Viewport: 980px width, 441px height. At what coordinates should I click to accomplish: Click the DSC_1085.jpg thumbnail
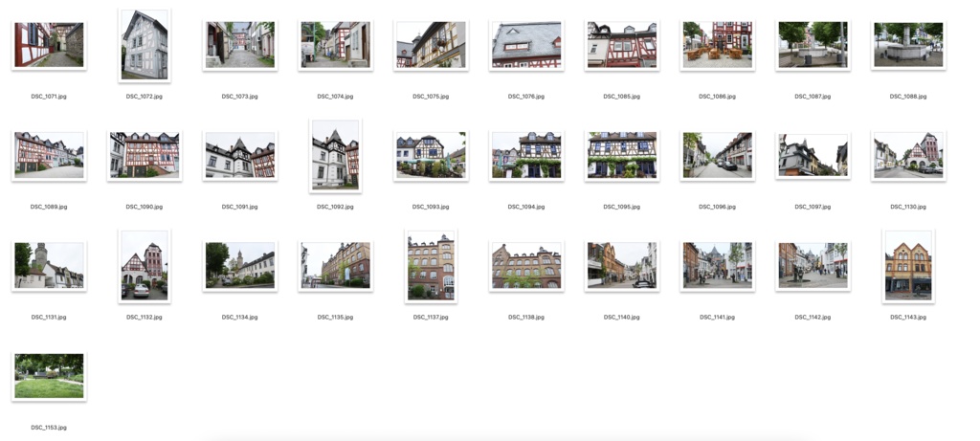622,45
